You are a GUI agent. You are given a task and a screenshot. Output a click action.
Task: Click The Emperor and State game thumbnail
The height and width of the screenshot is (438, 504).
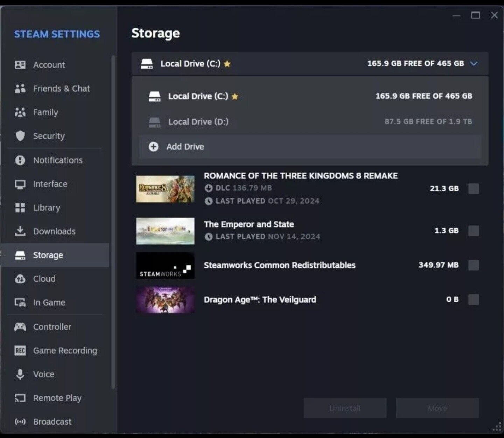pos(165,231)
